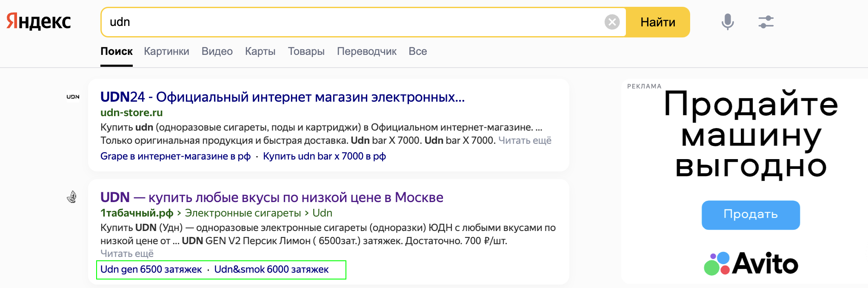Viewport: 868px width, 288px height.
Task: Open the Переводчик tab
Action: [x=366, y=51]
